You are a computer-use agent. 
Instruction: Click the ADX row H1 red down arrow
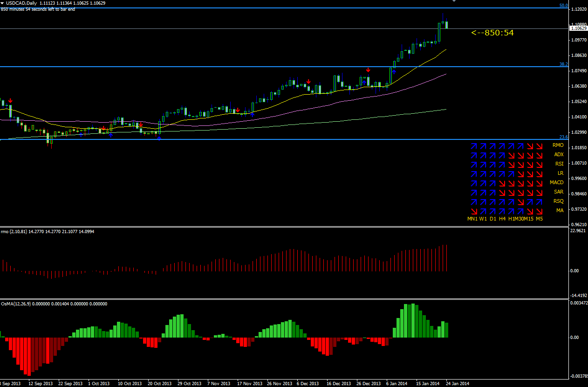click(x=511, y=155)
